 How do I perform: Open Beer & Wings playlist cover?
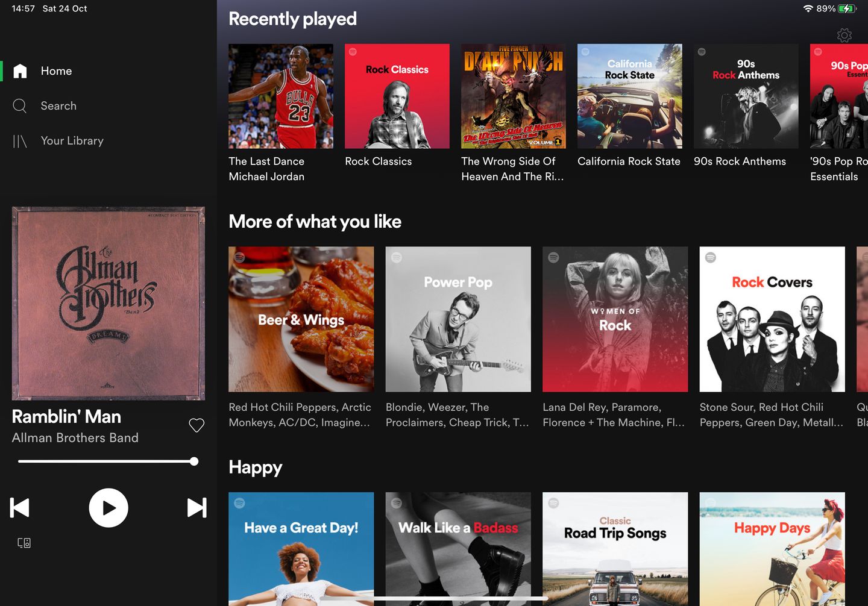301,319
